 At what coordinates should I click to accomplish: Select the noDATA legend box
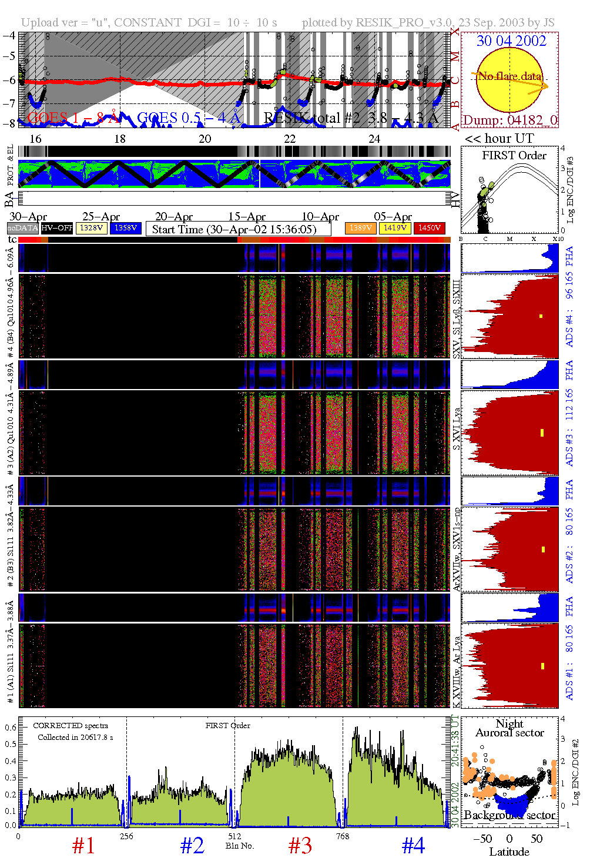click(x=22, y=228)
